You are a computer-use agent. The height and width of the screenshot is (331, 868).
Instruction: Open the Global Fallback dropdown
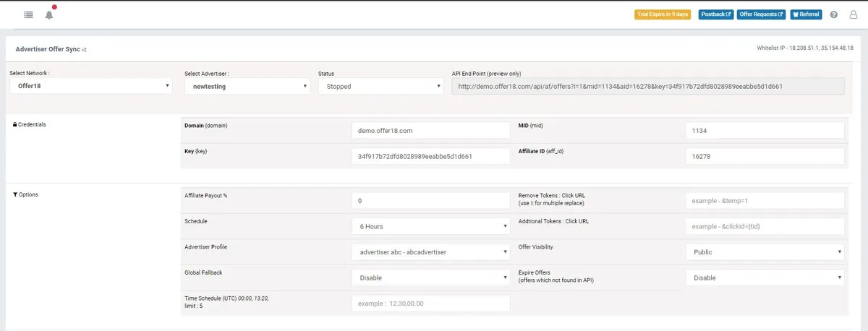(x=430, y=278)
